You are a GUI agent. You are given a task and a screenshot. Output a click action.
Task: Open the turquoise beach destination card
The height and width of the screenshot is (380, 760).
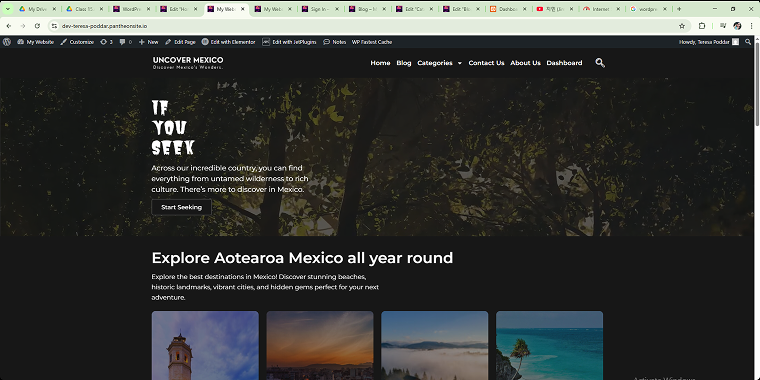[x=549, y=345]
